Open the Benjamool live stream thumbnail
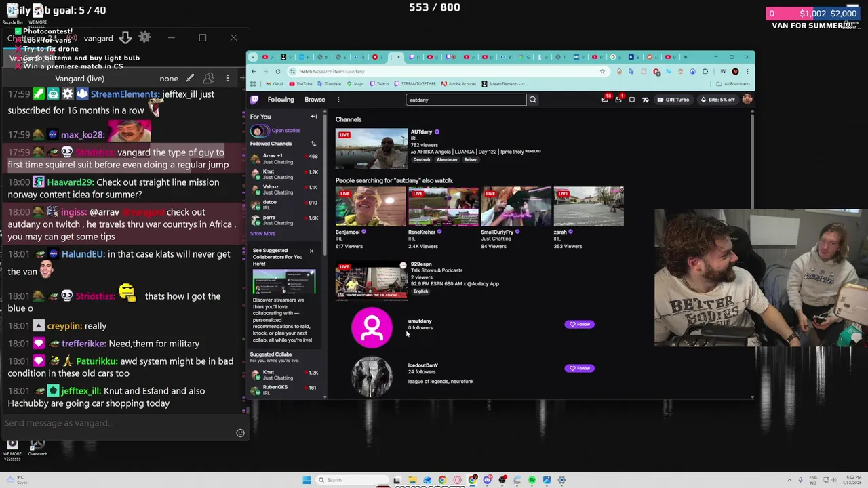 pos(370,207)
